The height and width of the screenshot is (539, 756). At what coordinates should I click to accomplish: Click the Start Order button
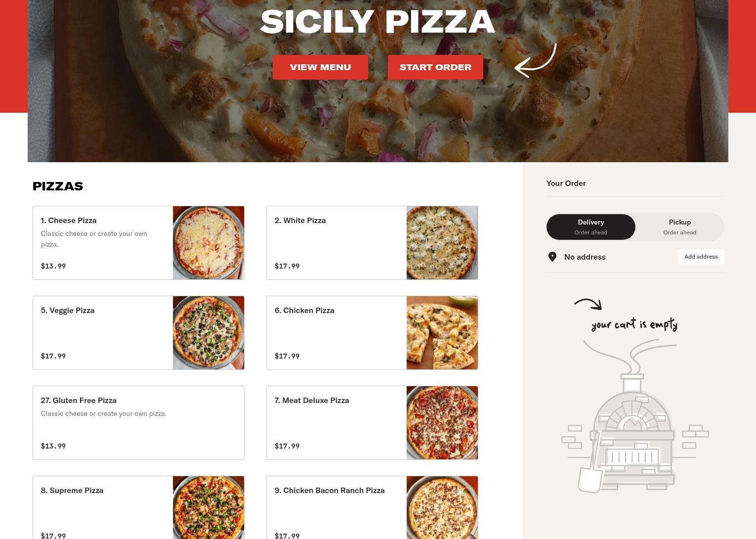(435, 67)
